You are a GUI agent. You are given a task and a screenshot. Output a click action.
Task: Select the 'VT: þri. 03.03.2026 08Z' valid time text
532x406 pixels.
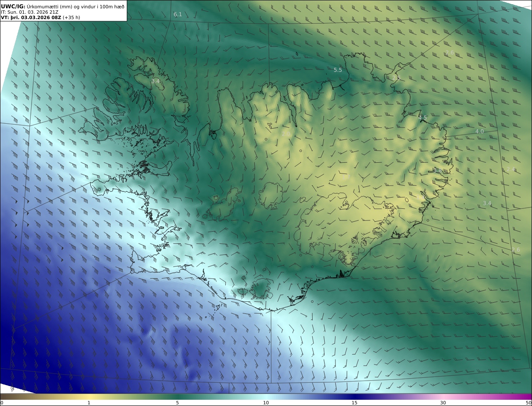(31, 17)
